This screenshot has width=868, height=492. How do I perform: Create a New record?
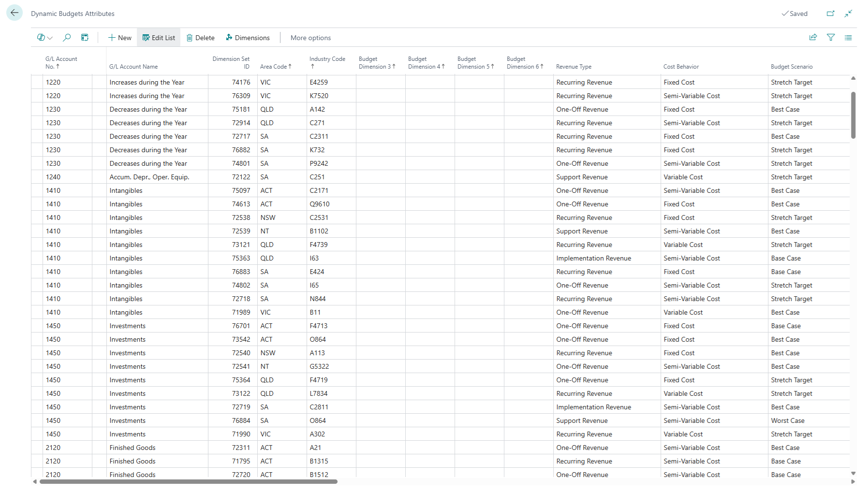coord(119,38)
